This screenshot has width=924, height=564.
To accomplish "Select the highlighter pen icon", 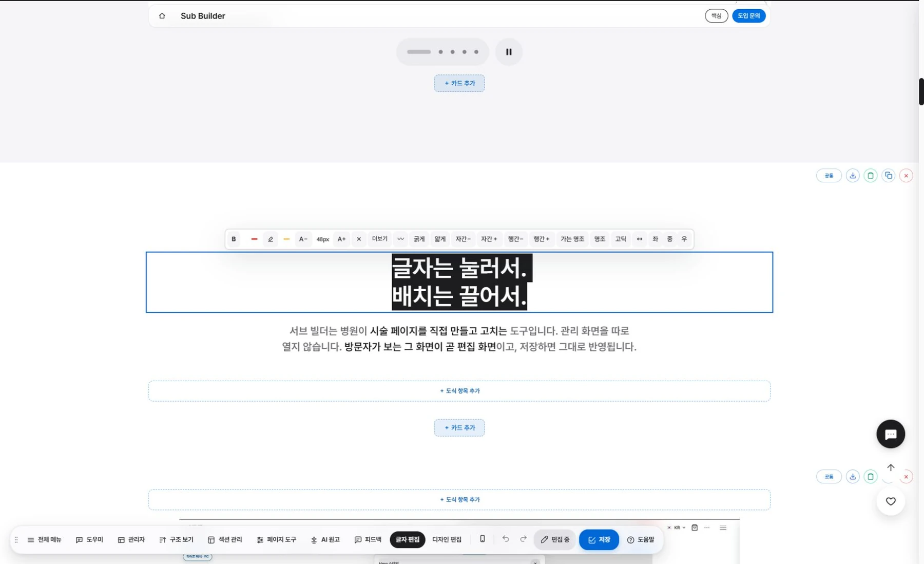I will (x=271, y=239).
